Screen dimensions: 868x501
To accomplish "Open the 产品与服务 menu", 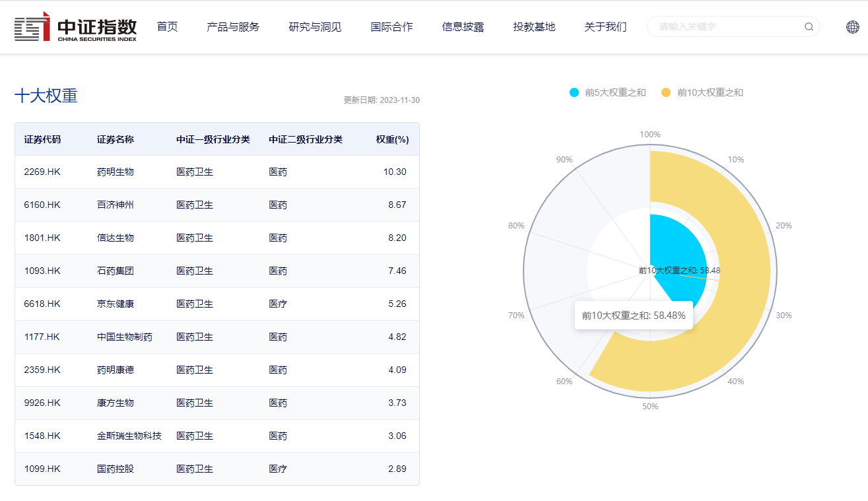I will pos(233,27).
